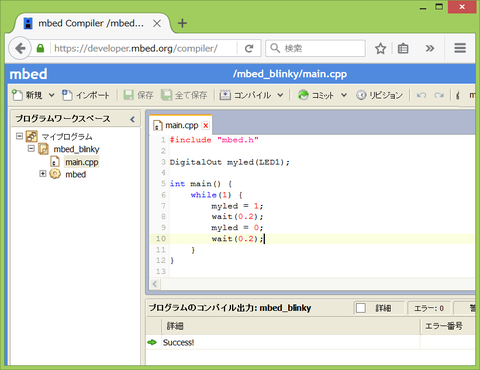Click the green arrow next to Success!
This screenshot has height=370, width=480.
click(x=152, y=342)
